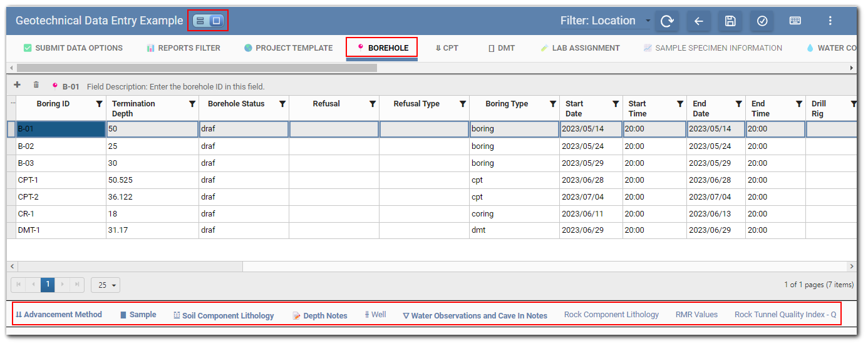The height and width of the screenshot is (346, 868).
Task: Open the Depth Notes sub-tab
Action: tap(320, 315)
